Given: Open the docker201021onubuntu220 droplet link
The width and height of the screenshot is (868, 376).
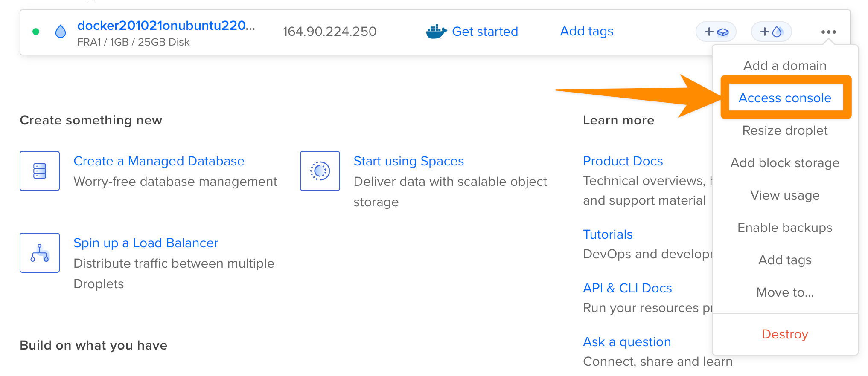Looking at the screenshot, I should 166,26.
